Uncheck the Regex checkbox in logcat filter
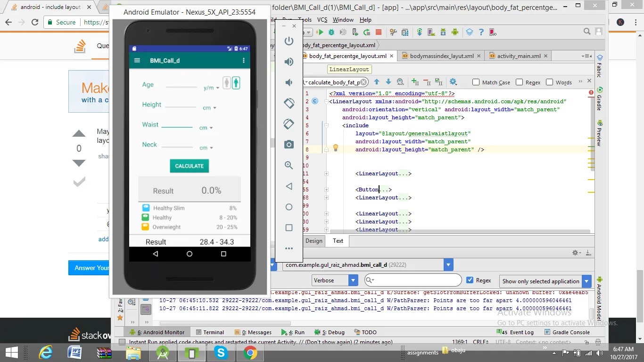644x362 pixels. [470, 280]
